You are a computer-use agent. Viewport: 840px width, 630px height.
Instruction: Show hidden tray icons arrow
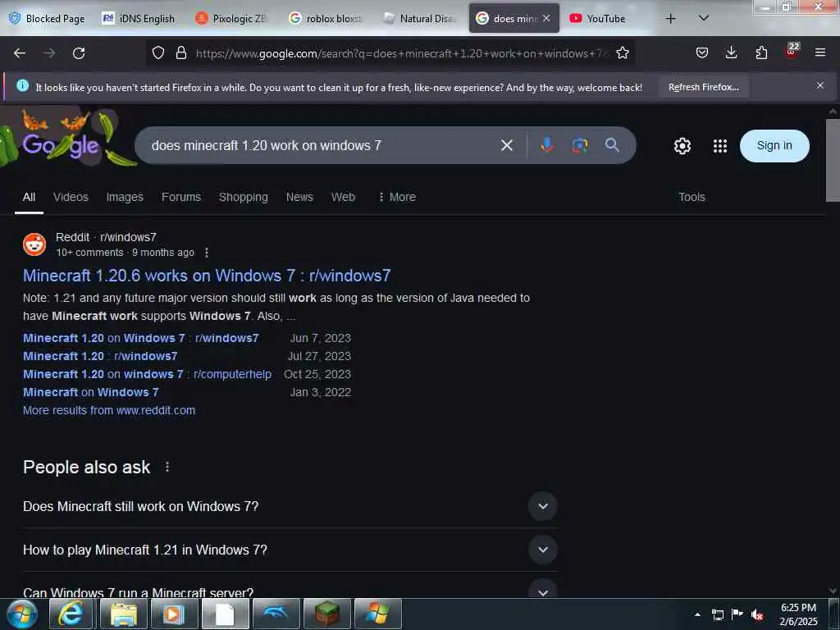tap(697, 614)
